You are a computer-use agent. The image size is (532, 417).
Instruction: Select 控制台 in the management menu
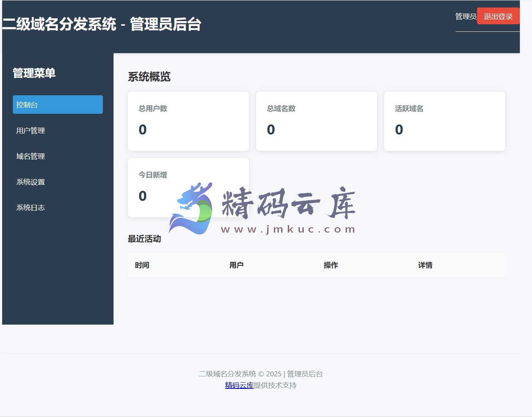(x=58, y=105)
